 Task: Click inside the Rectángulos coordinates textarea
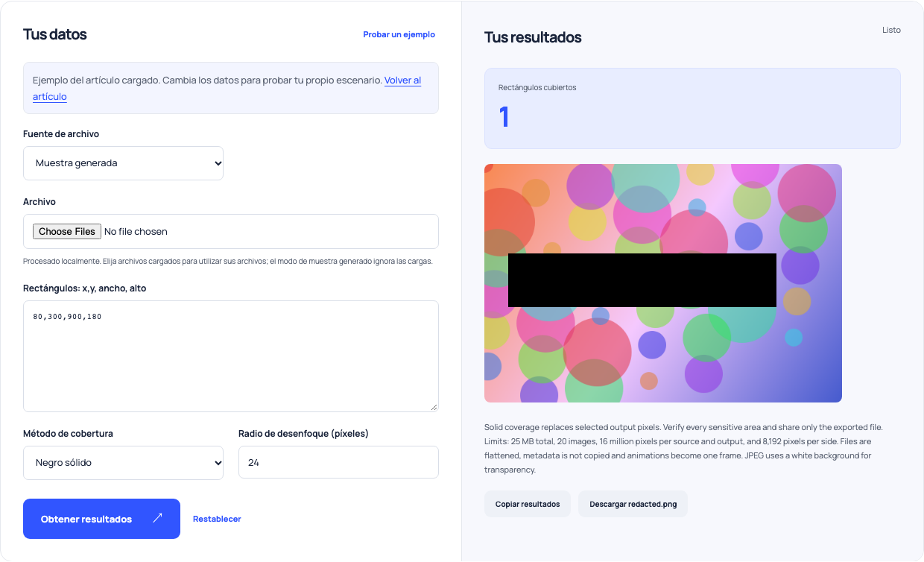click(x=231, y=356)
